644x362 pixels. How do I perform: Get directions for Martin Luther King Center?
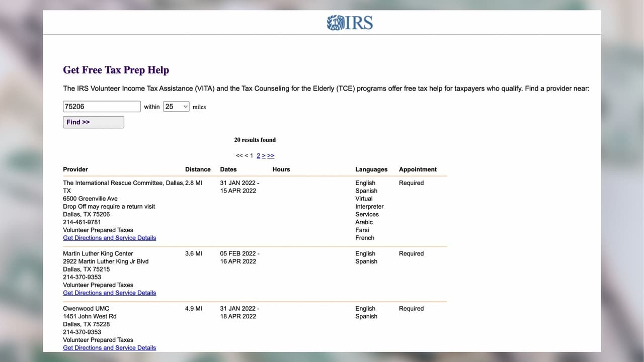[x=109, y=293]
